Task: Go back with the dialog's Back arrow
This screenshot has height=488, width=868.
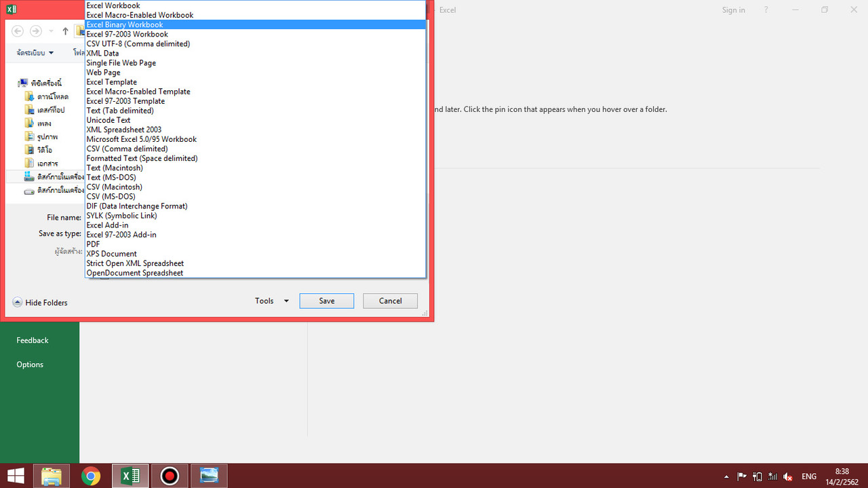Action: [18, 31]
